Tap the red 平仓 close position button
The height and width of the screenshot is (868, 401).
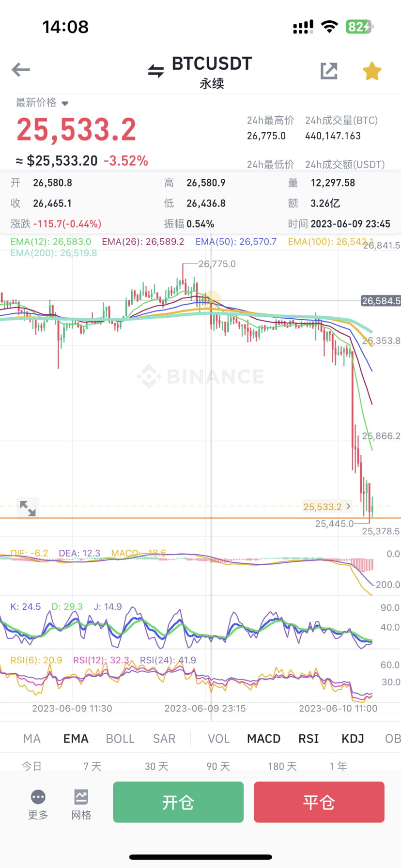point(319,802)
